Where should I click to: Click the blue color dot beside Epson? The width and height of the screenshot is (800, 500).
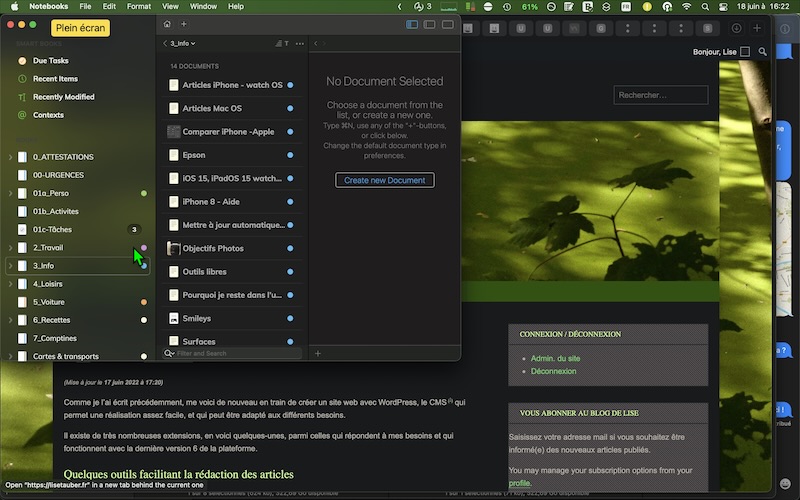pos(290,156)
